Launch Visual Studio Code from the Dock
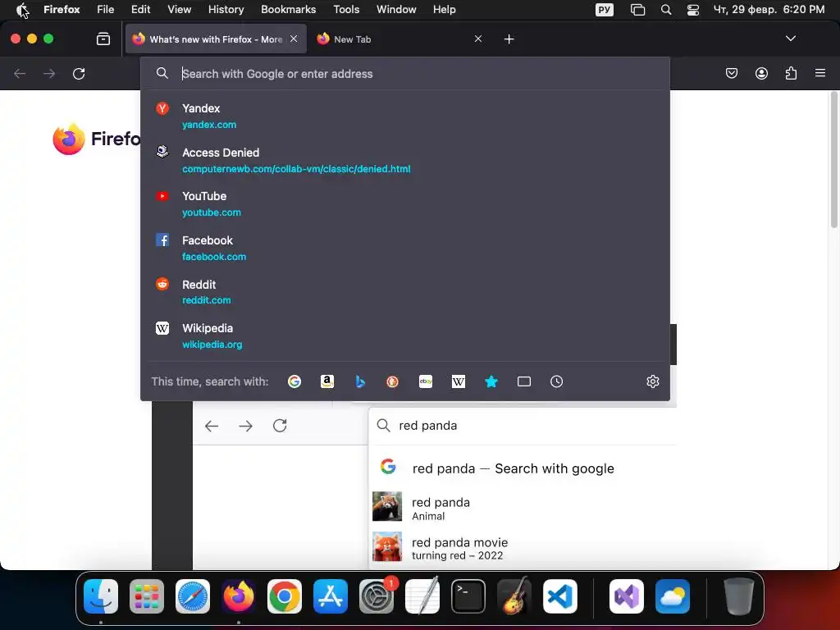 (x=559, y=596)
